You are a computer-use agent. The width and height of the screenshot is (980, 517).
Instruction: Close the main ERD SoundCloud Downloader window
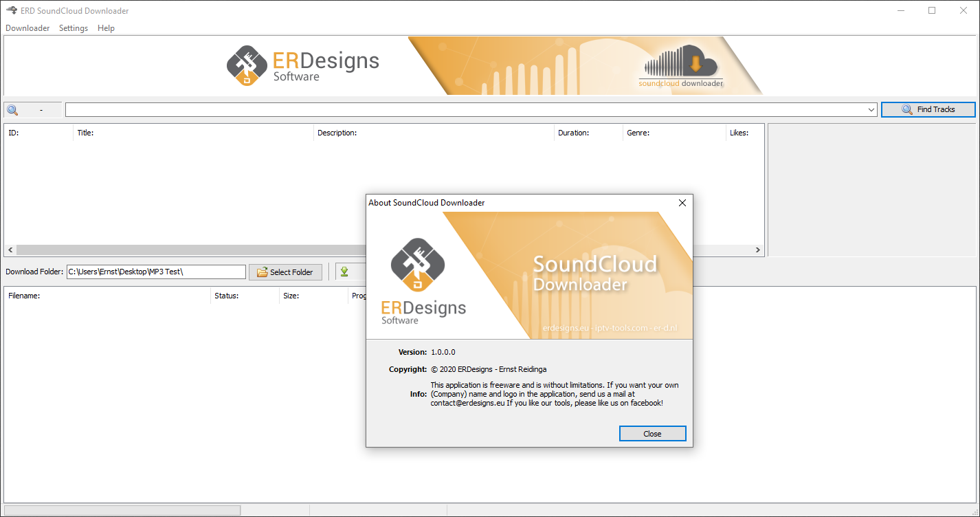pos(964,10)
